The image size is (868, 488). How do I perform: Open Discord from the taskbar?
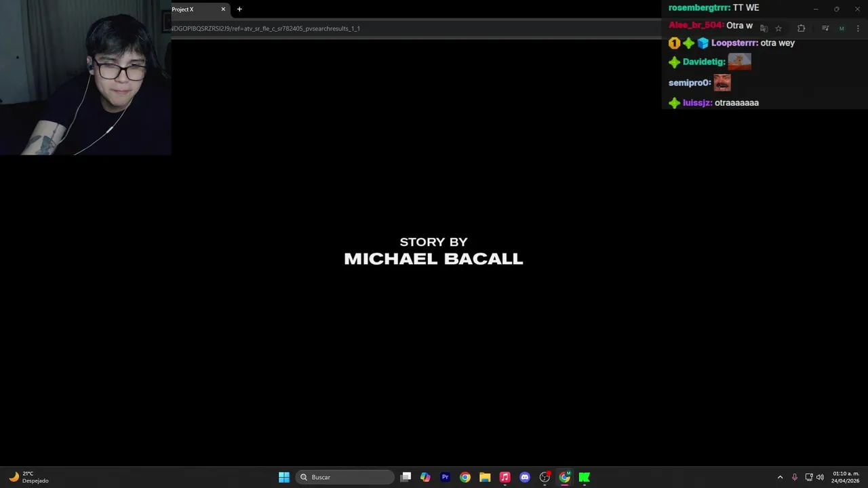point(524,477)
